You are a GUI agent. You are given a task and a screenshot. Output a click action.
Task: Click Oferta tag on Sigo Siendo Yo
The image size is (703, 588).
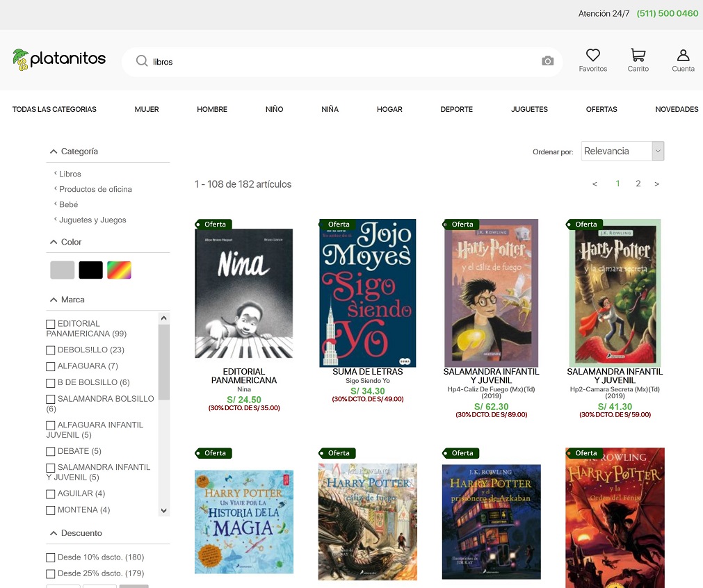pos(337,224)
